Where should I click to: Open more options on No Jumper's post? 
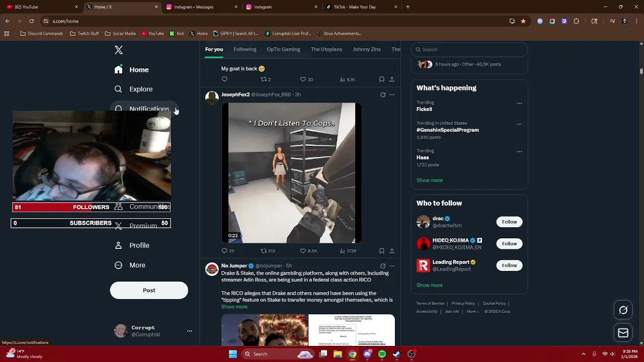[392, 265]
